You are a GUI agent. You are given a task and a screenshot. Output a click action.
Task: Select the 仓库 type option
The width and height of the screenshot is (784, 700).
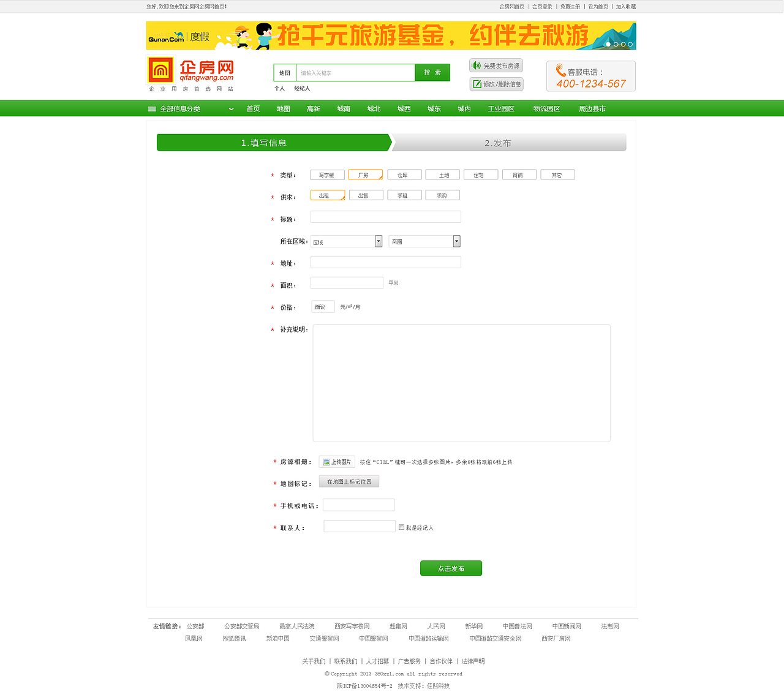tap(404, 175)
